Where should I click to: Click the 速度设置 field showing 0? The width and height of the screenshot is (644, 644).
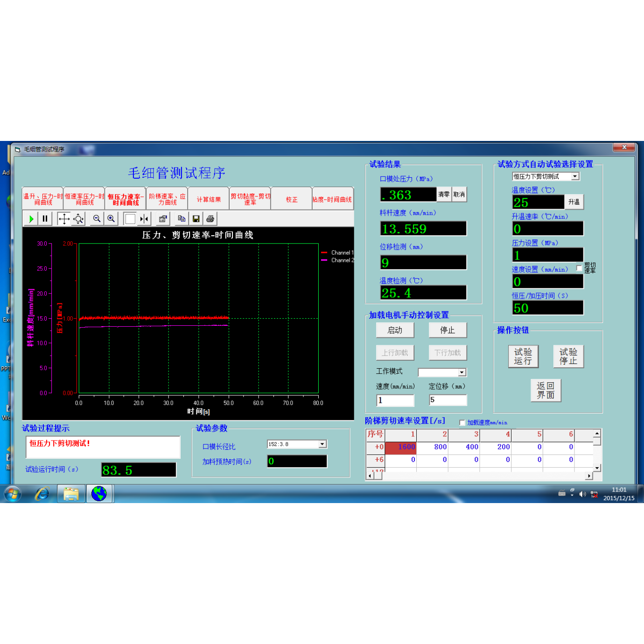[548, 281]
